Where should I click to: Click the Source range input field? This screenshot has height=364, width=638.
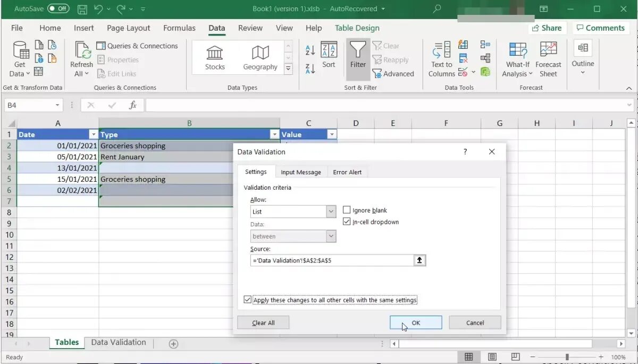(x=332, y=260)
